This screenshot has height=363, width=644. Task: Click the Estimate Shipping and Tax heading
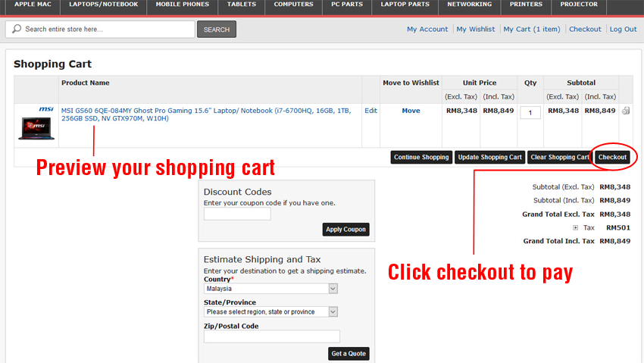(262, 259)
